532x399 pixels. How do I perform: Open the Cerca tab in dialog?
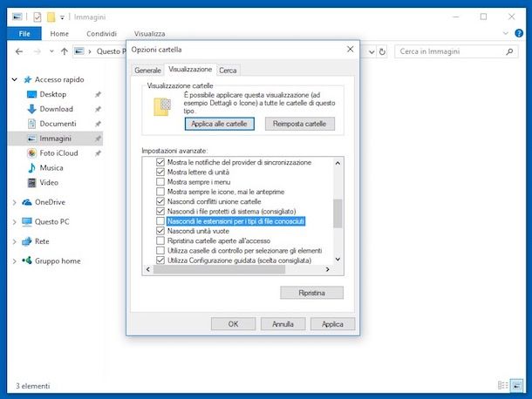228,70
